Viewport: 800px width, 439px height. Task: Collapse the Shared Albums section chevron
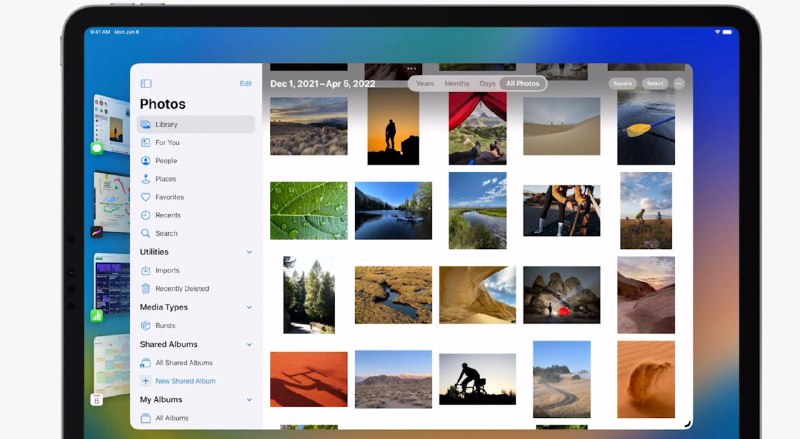tap(249, 345)
